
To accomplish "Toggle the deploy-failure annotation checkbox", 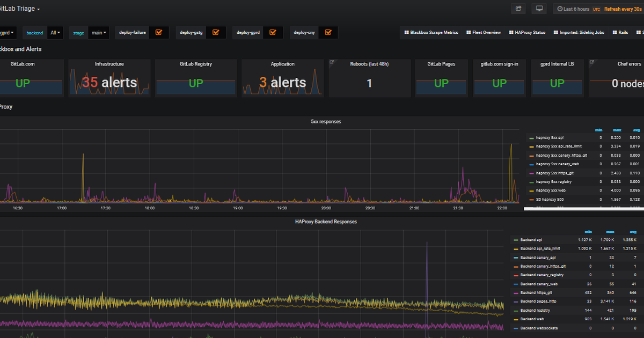I will pyautogui.click(x=159, y=32).
